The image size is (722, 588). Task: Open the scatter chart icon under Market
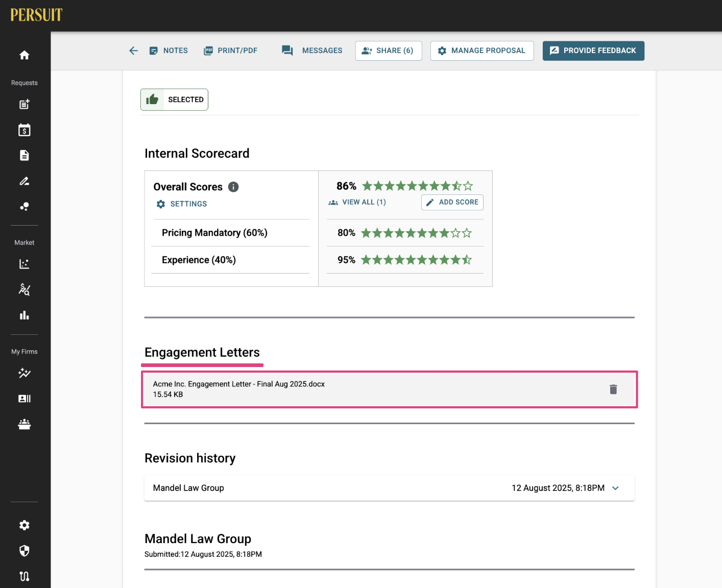[x=24, y=264]
